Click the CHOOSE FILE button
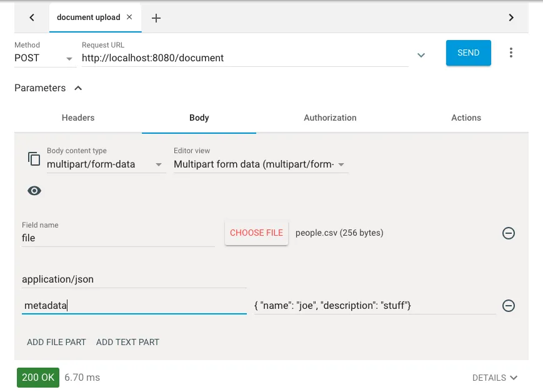The width and height of the screenshot is (543, 392). tap(256, 233)
